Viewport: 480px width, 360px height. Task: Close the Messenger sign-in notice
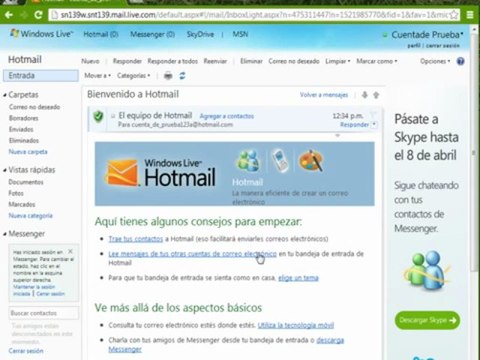pos(70,251)
